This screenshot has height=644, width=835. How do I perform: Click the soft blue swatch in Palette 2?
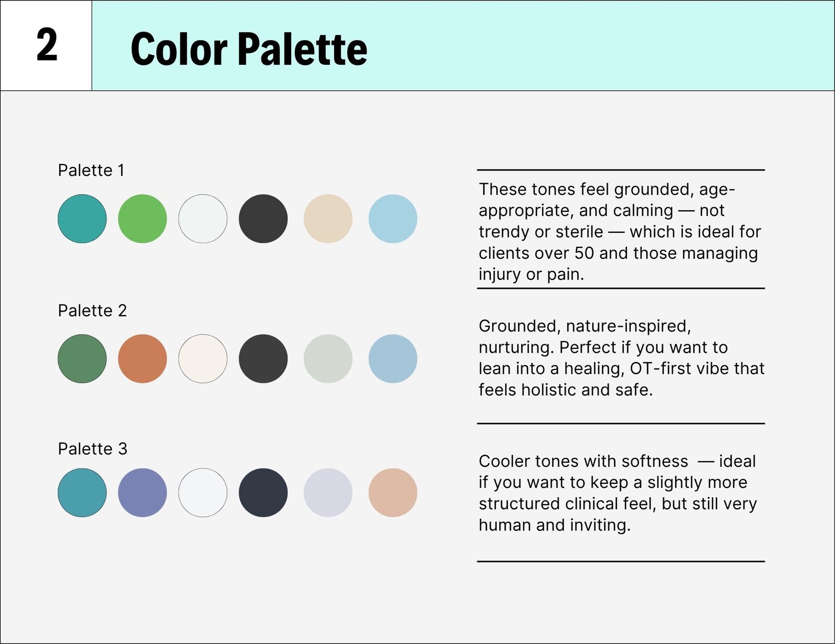click(x=392, y=359)
